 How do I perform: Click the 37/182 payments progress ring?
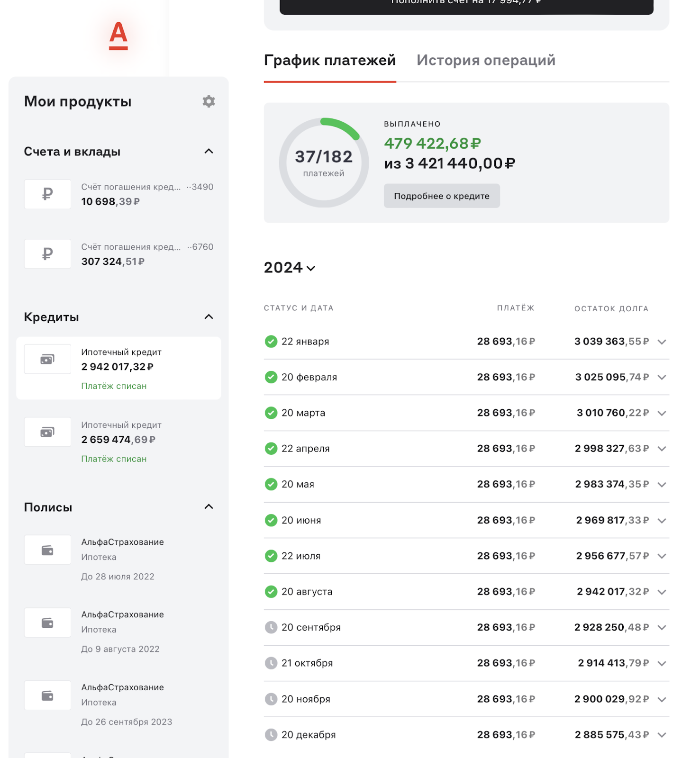click(x=324, y=162)
